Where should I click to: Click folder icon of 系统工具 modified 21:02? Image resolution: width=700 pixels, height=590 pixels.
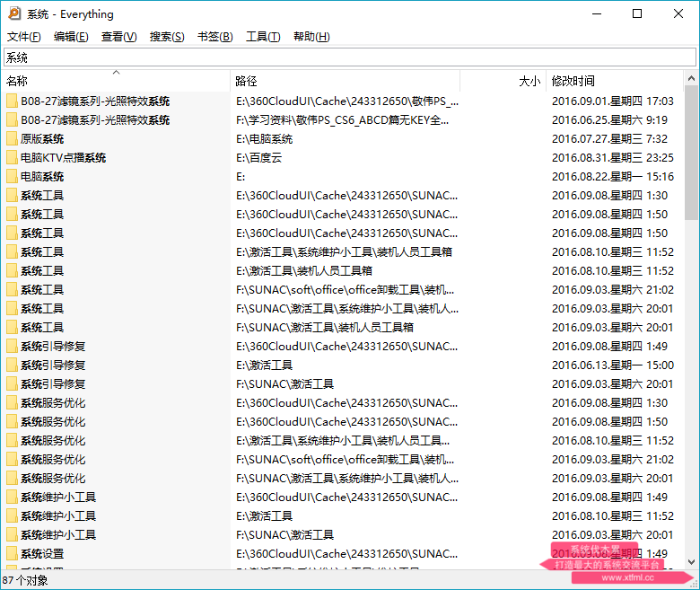(x=12, y=289)
